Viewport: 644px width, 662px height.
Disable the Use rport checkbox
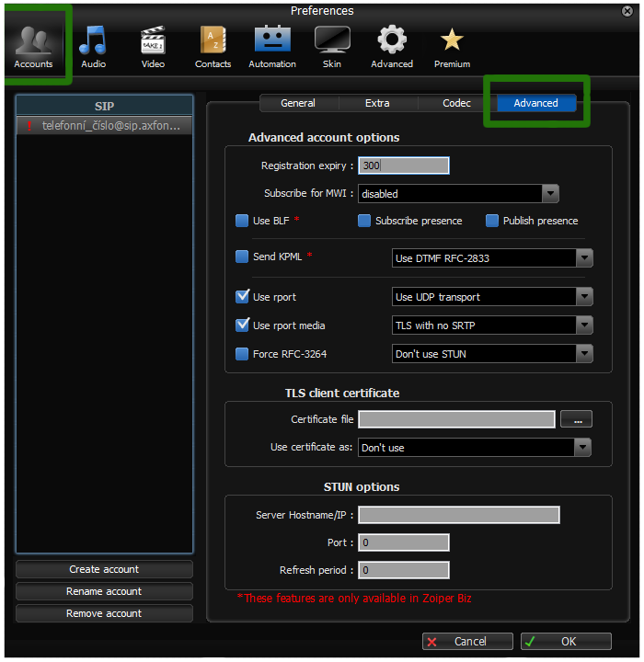(x=243, y=297)
